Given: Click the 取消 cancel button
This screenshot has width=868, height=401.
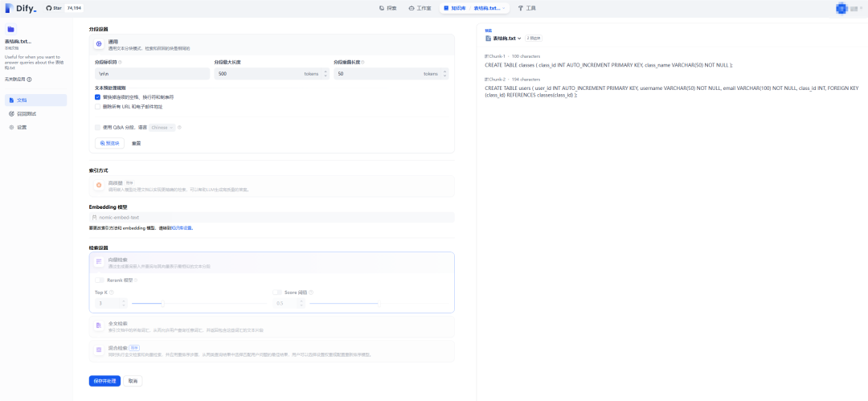Looking at the screenshot, I should (133, 381).
